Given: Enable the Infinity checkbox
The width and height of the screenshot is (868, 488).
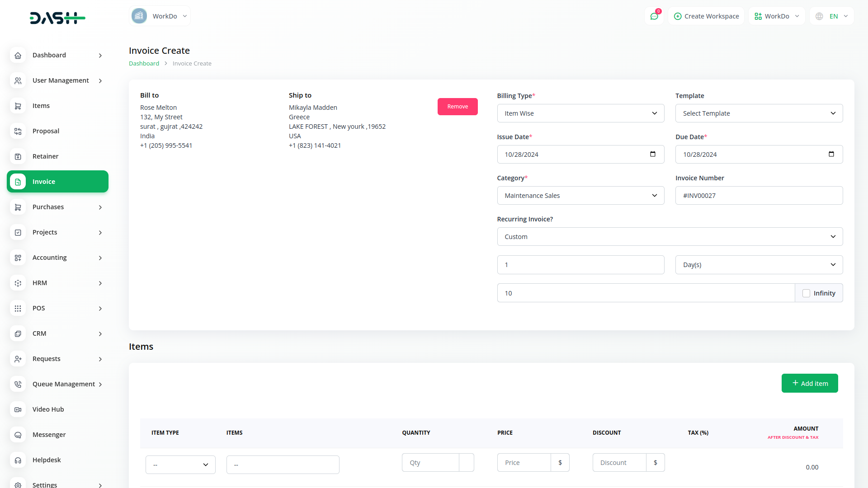Looking at the screenshot, I should pyautogui.click(x=806, y=293).
